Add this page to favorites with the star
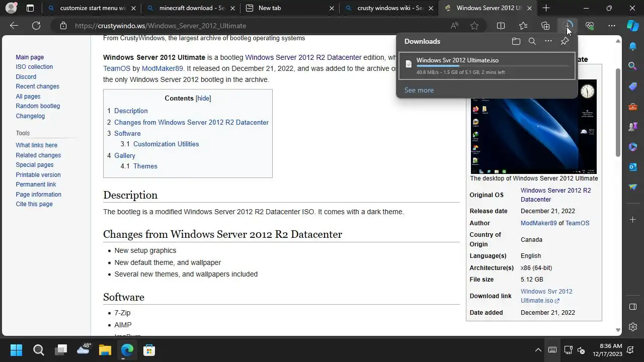The image size is (644, 362). [474, 26]
